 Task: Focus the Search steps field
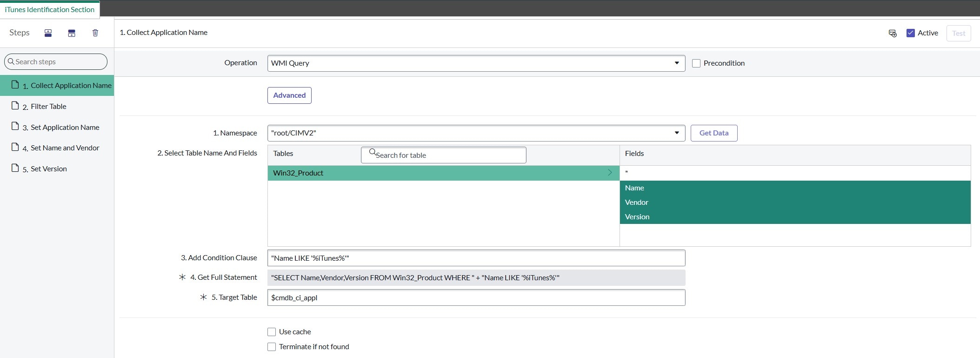[x=56, y=61]
